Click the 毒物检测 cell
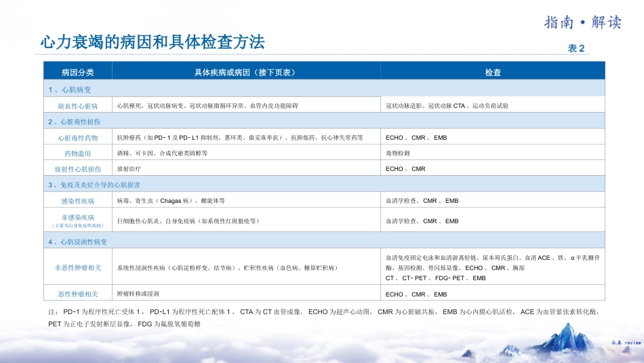The width and height of the screenshot is (644, 363). (x=492, y=153)
